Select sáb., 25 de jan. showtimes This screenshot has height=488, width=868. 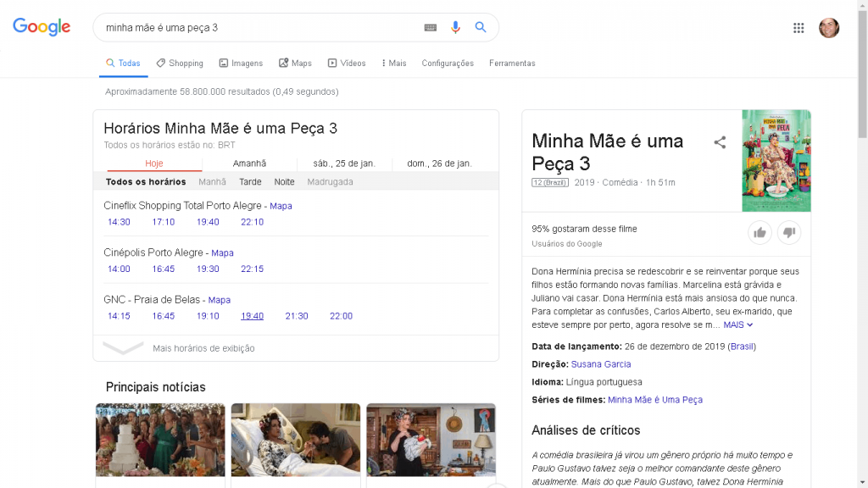click(x=344, y=164)
